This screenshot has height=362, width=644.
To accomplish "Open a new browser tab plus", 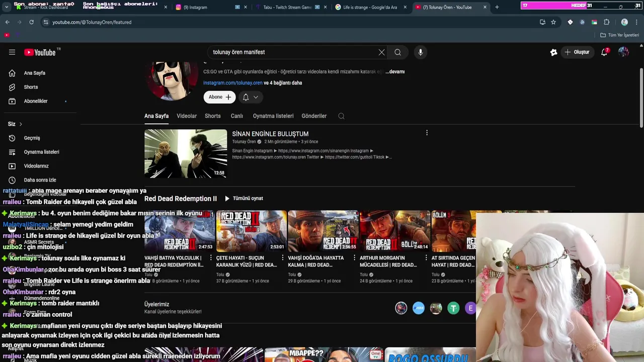I will tap(497, 7).
